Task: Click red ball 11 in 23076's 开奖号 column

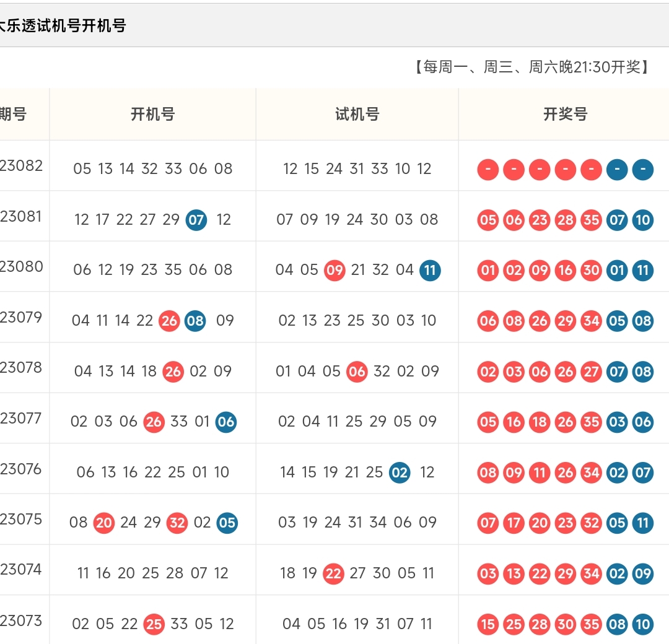Action: coord(540,472)
